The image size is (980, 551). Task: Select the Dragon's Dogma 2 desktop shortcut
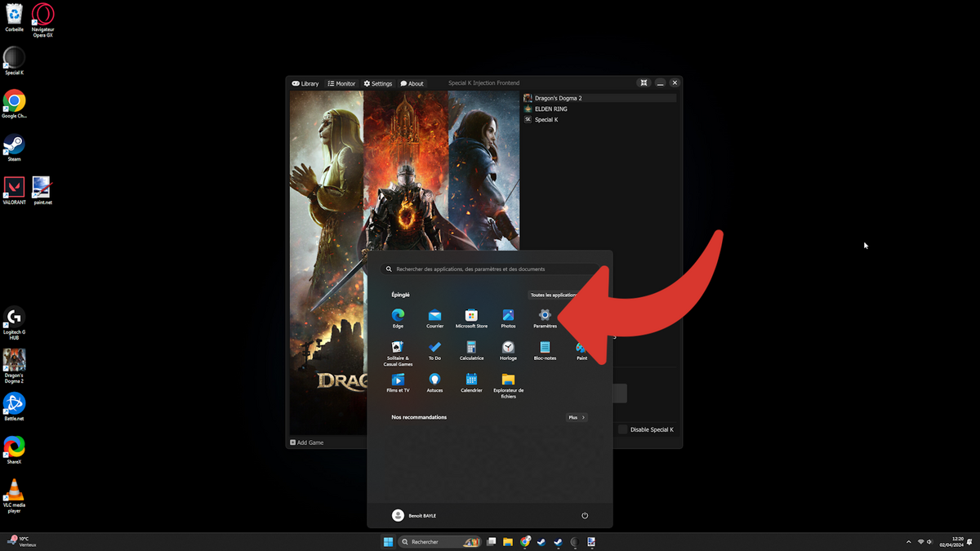tap(15, 367)
